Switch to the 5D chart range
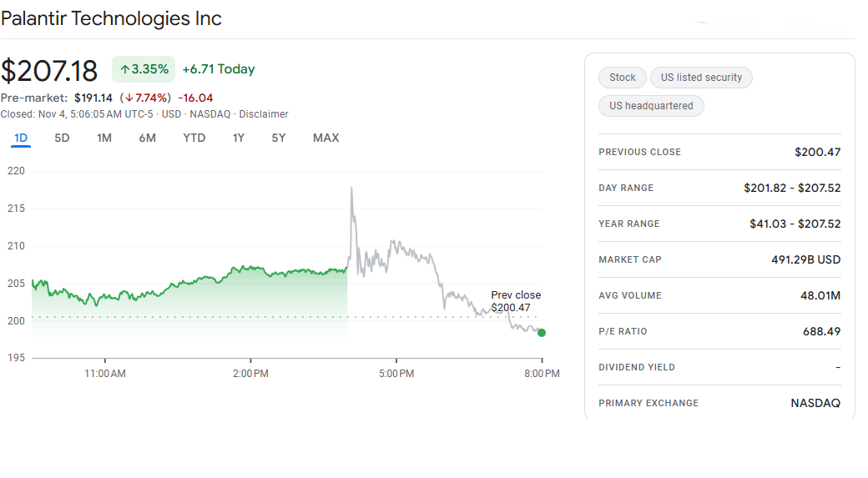Screen dimensions: 868x478 coord(62,138)
